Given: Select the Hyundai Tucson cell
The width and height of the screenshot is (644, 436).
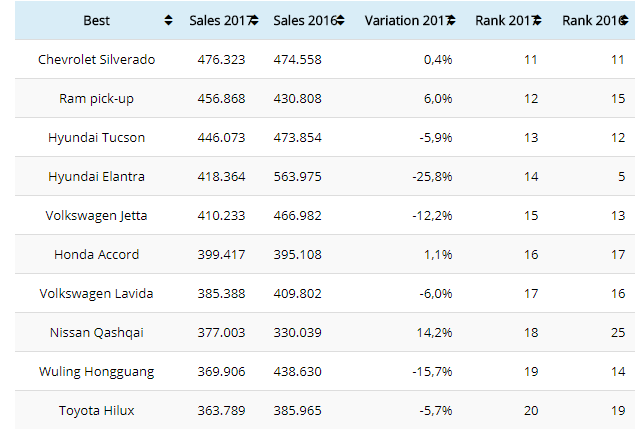Looking at the screenshot, I should pos(97,138).
